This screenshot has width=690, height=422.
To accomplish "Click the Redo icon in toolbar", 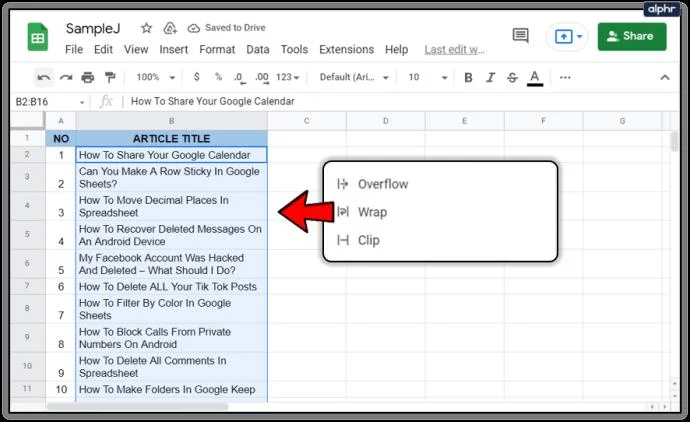I will tap(66, 77).
